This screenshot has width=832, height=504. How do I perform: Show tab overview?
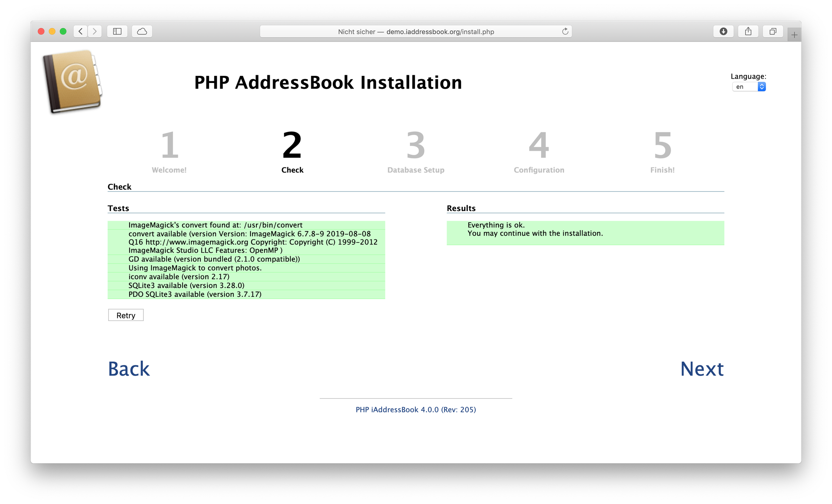[773, 31]
